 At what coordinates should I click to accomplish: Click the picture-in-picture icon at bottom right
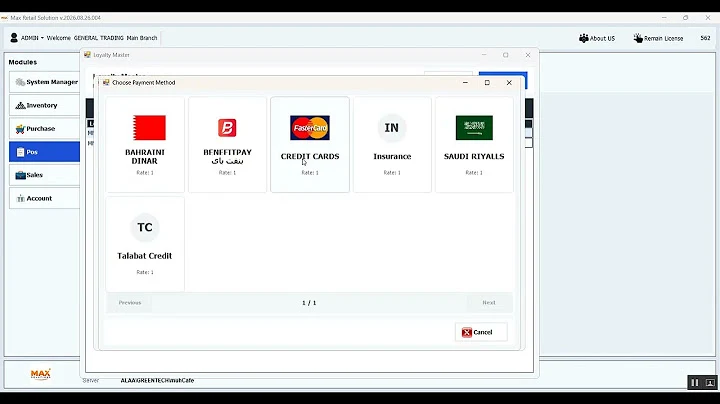click(x=710, y=382)
